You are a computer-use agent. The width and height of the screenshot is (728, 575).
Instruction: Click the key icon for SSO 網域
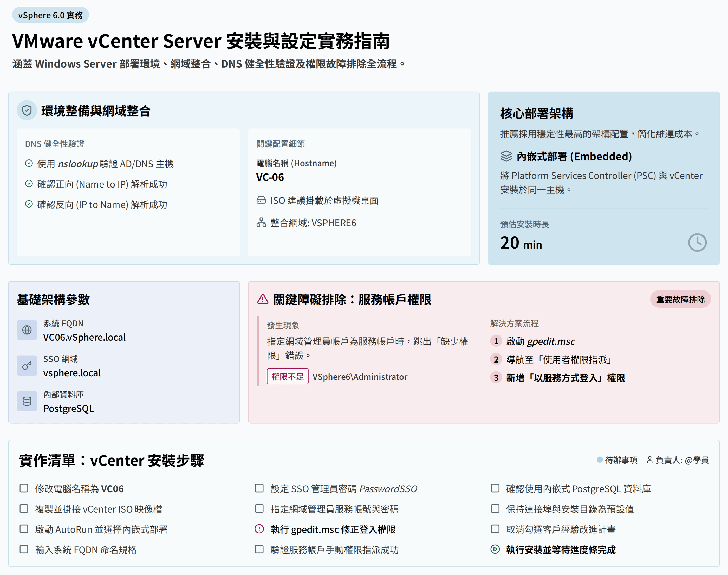(x=27, y=366)
